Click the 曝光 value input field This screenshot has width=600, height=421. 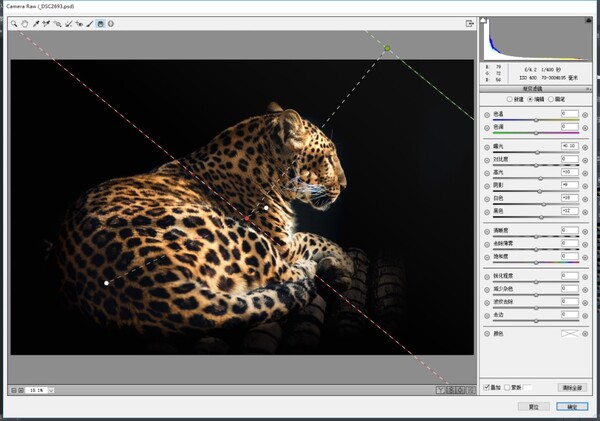(570, 146)
